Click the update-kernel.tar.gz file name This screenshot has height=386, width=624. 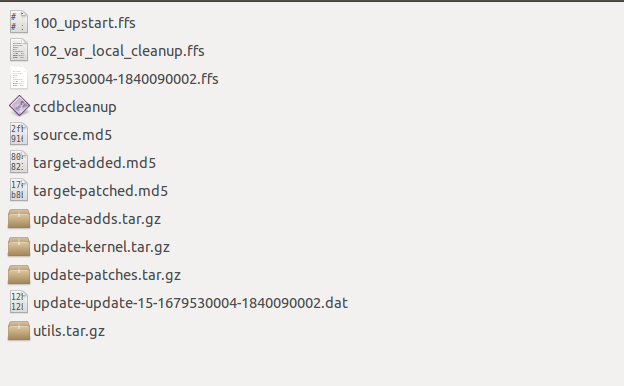pyautogui.click(x=101, y=247)
